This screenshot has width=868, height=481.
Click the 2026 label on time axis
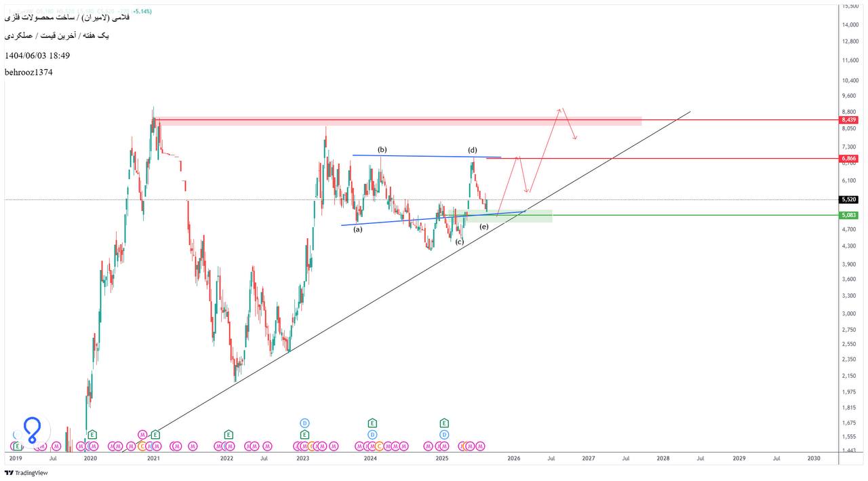[x=513, y=459]
